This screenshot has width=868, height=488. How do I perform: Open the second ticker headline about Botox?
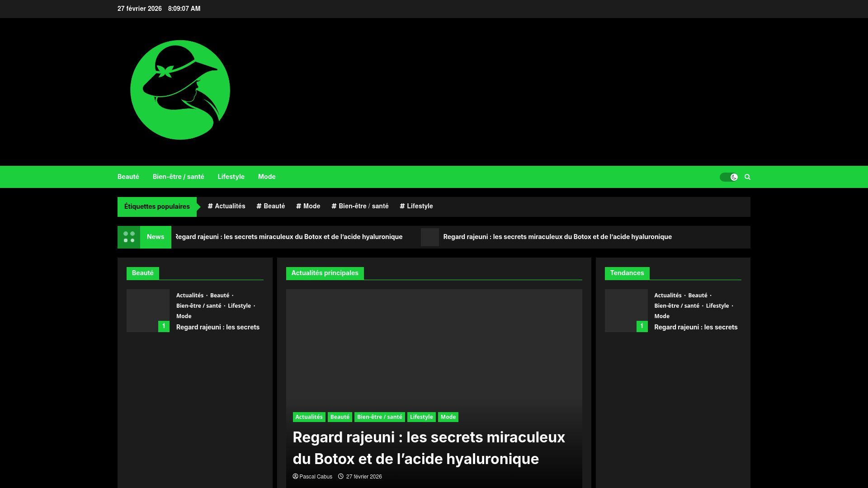click(x=557, y=237)
